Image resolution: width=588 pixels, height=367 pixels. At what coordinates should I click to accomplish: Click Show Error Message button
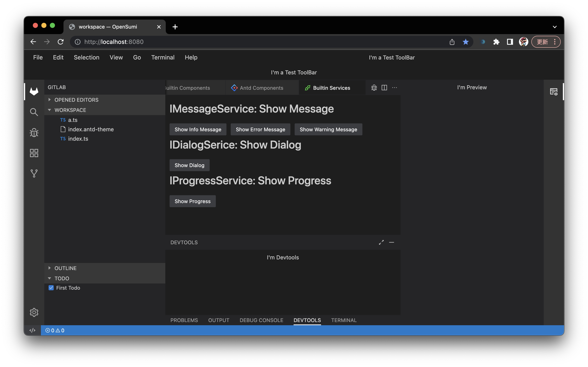pyautogui.click(x=260, y=129)
